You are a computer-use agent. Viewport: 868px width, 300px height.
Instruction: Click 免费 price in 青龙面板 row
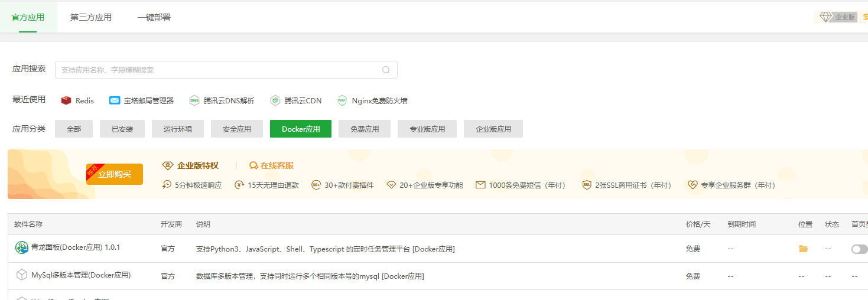click(x=693, y=249)
